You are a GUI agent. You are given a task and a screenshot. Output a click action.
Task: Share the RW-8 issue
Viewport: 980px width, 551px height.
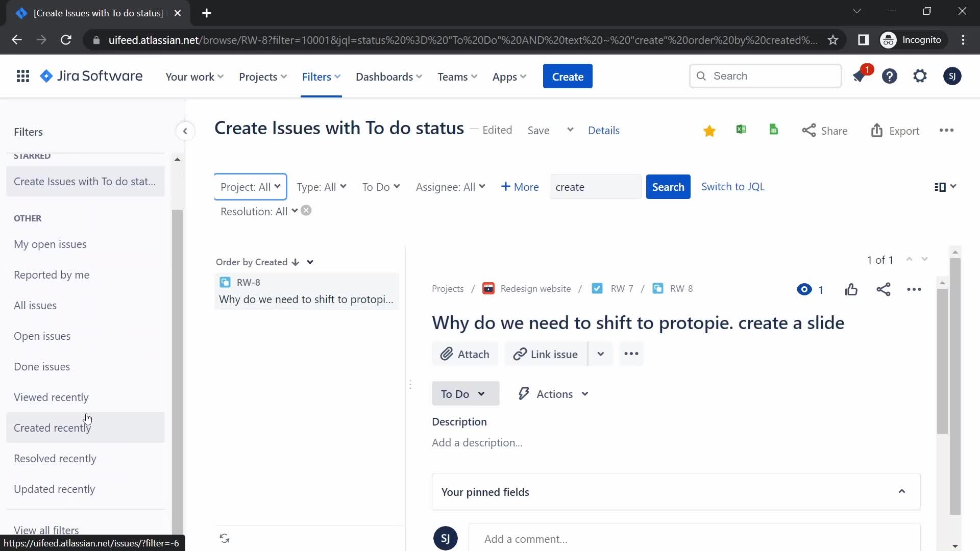(884, 289)
